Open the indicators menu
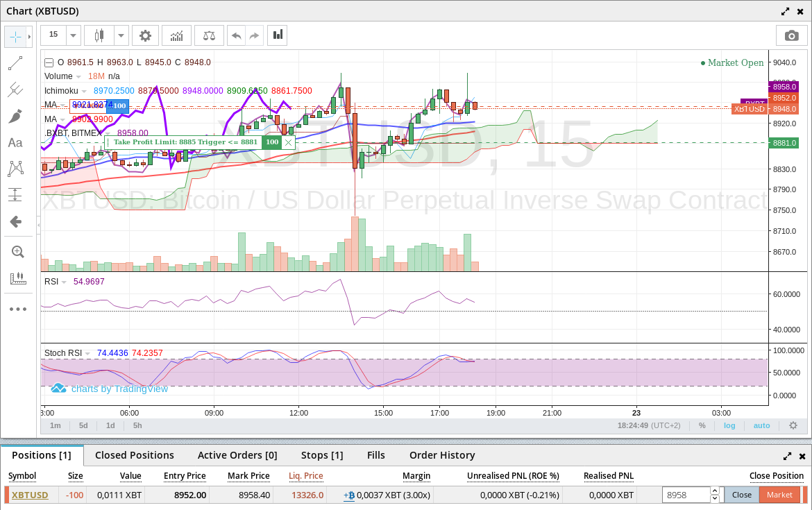 pos(176,35)
